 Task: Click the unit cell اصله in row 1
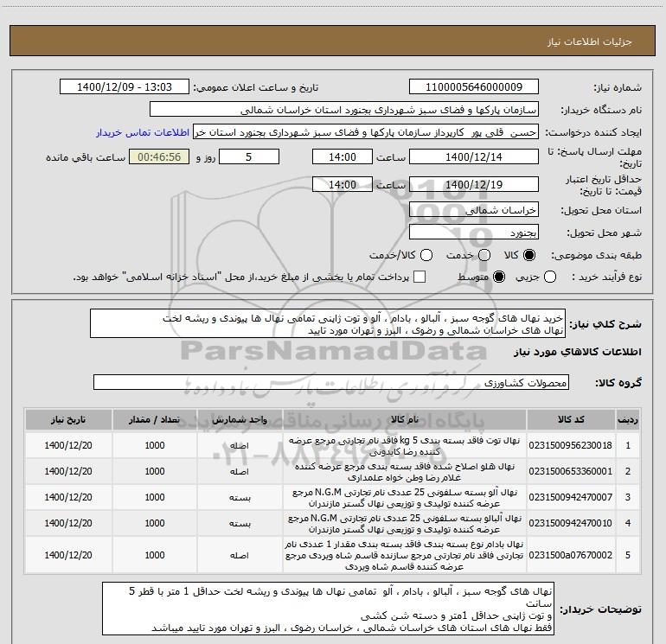240,445
